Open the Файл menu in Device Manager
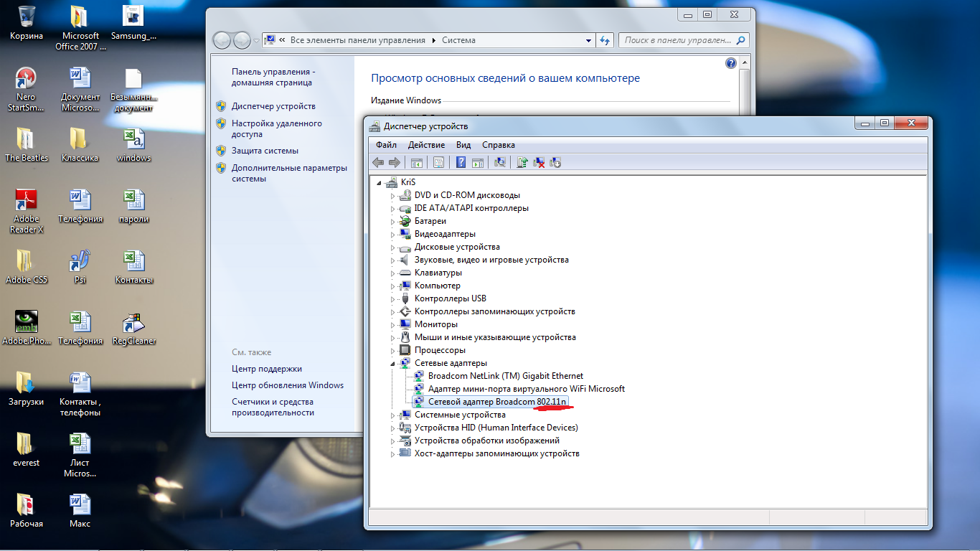The width and height of the screenshot is (980, 551). (386, 145)
